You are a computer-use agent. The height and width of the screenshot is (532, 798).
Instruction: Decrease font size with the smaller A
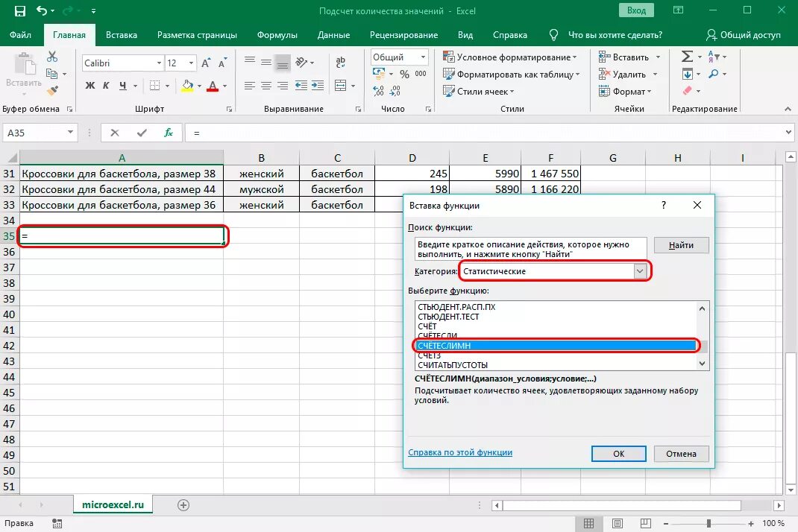pyautogui.click(x=222, y=63)
